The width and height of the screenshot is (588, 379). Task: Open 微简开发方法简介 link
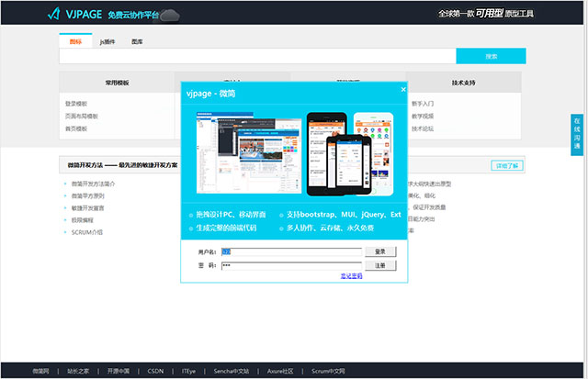[x=94, y=184]
